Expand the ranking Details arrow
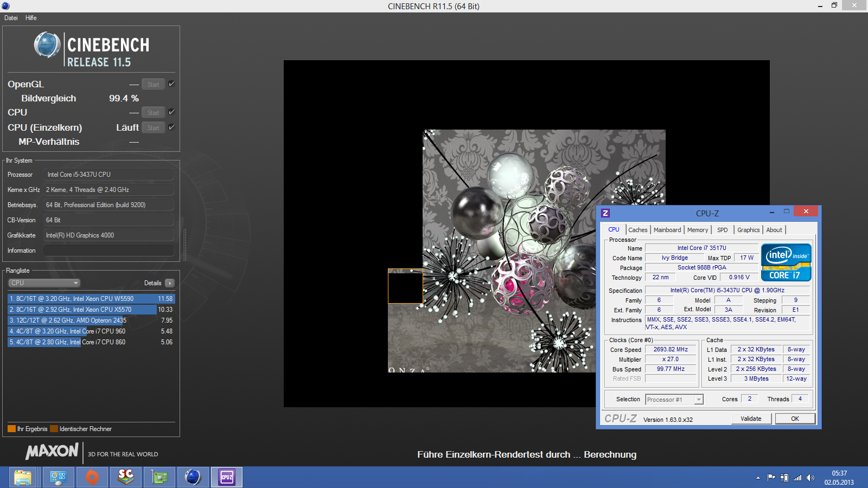 170,283
